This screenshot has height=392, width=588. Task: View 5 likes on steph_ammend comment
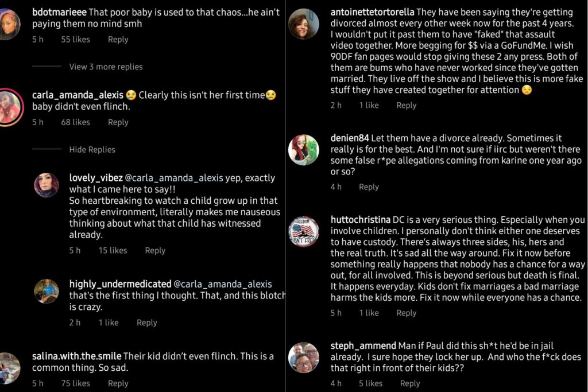[370, 383]
